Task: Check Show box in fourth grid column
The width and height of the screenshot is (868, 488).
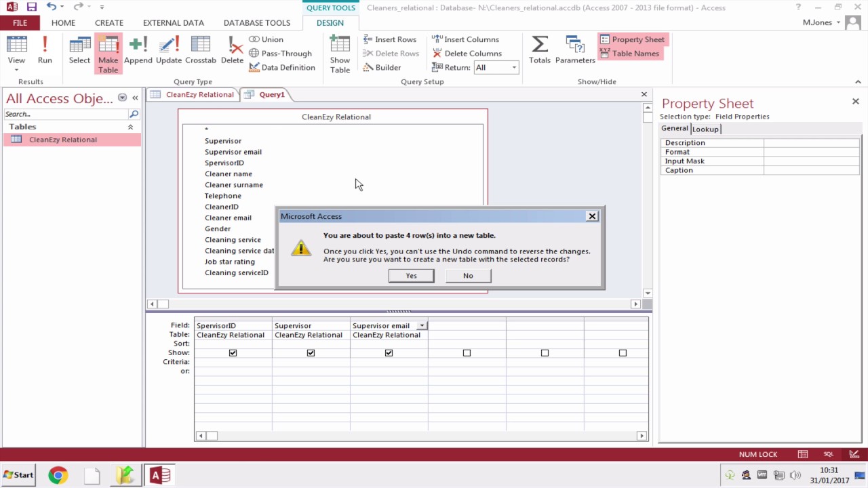Action: click(x=467, y=353)
